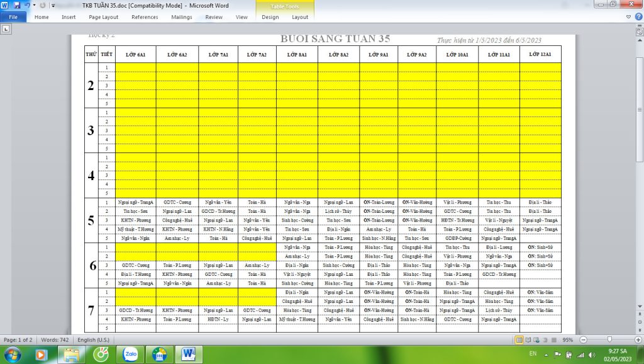Click the Word Help question mark icon
Viewport: 644px width, 364px height.
coord(638,17)
